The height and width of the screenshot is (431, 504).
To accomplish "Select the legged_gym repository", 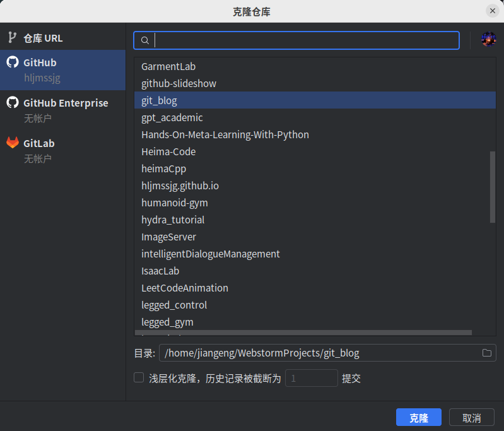I will [315, 322].
